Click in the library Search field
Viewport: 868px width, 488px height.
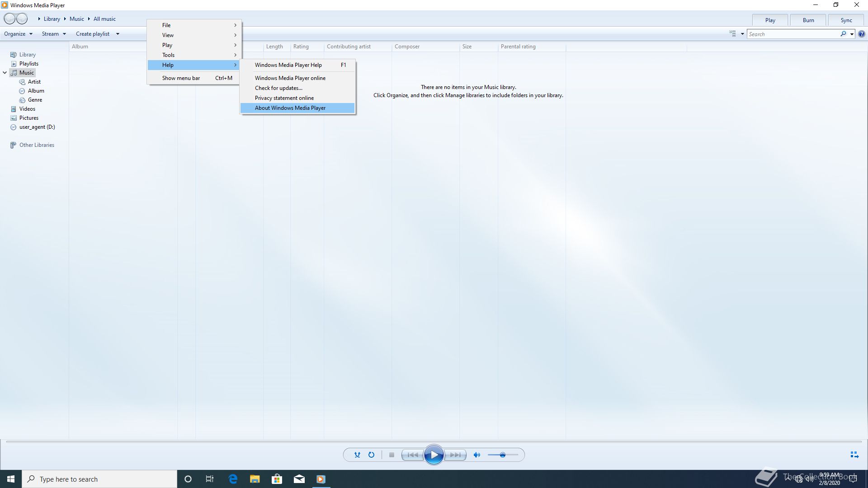point(793,34)
